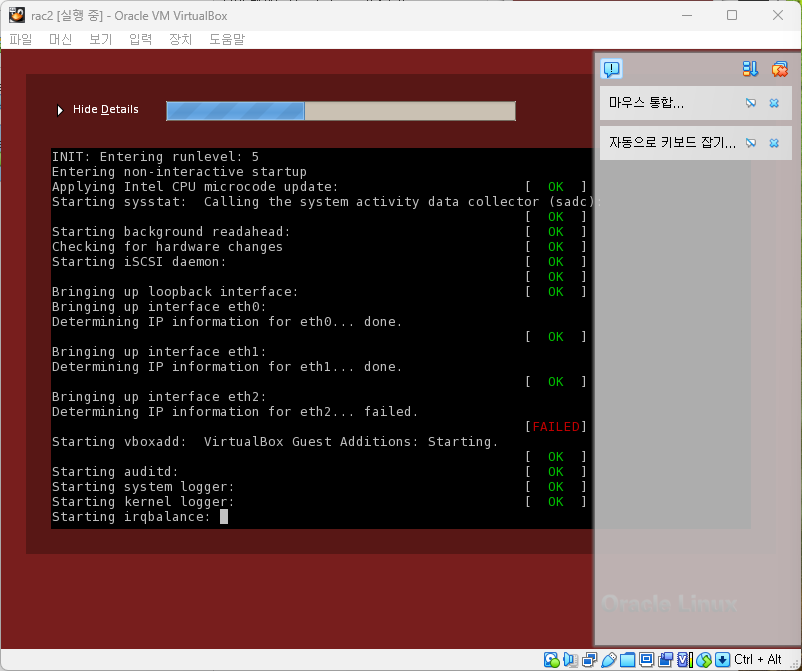The height and width of the screenshot is (671, 802).
Task: Click the Hide Details label
Action: click(105, 109)
